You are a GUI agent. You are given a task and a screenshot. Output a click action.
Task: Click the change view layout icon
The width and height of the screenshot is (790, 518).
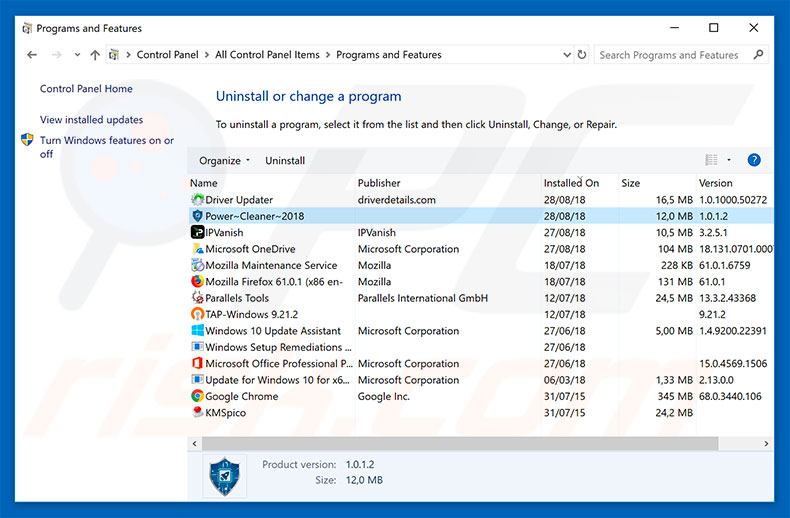point(711,160)
